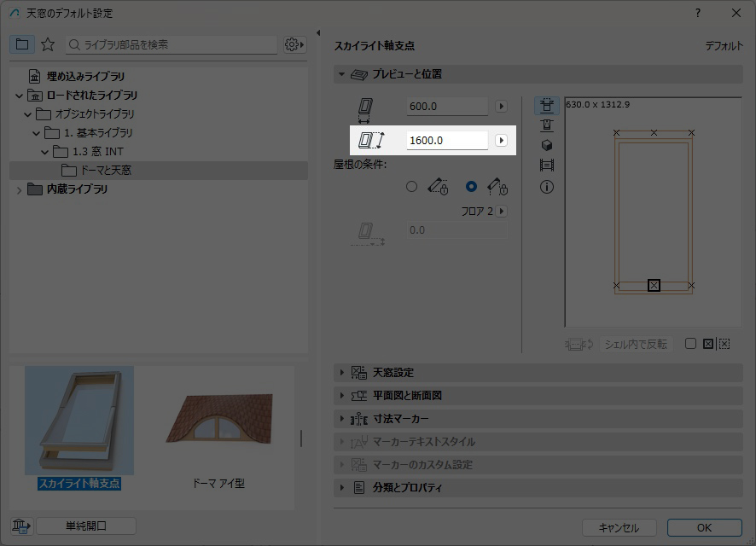756x546 pixels.
Task: Select the ドーマと天窓 folder
Action: click(x=105, y=171)
